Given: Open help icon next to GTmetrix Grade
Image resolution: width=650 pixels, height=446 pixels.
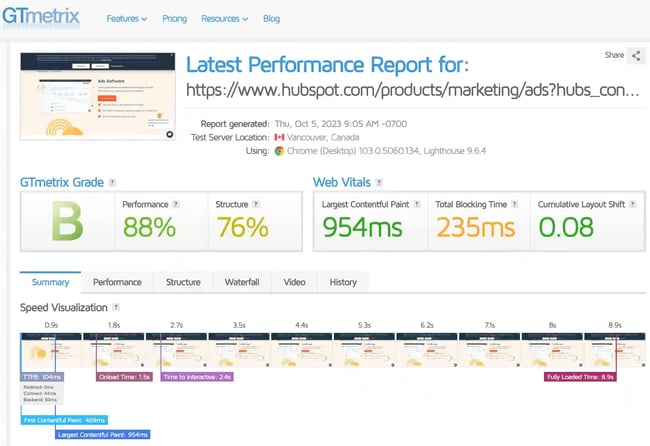Looking at the screenshot, I should click(x=112, y=182).
